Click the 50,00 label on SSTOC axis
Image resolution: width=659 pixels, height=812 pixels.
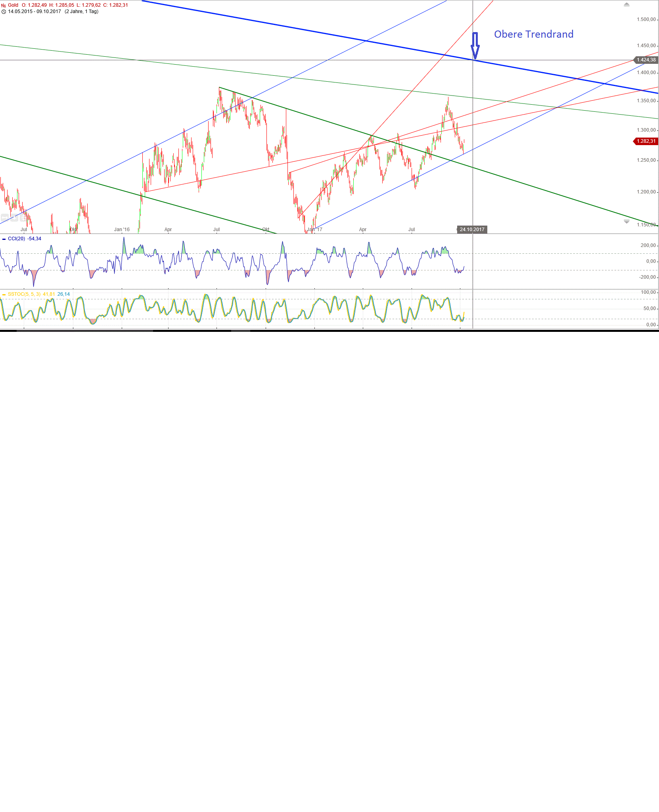tap(649, 308)
